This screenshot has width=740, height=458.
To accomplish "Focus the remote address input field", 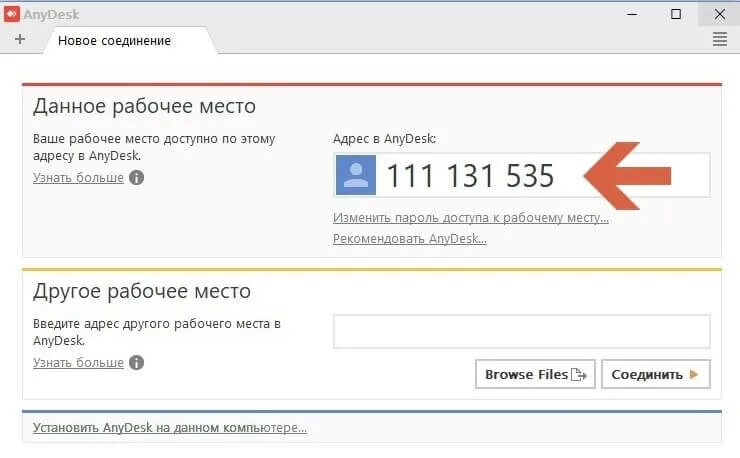I will [x=521, y=331].
